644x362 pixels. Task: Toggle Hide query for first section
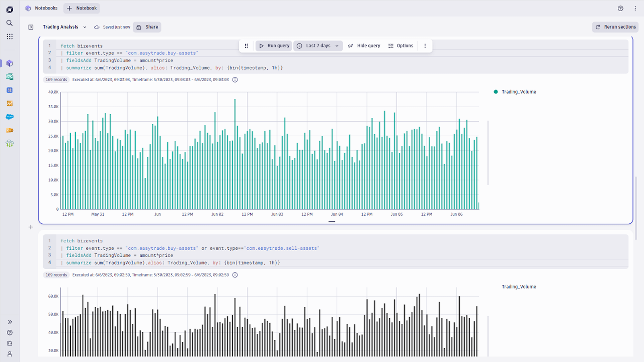pos(364,46)
